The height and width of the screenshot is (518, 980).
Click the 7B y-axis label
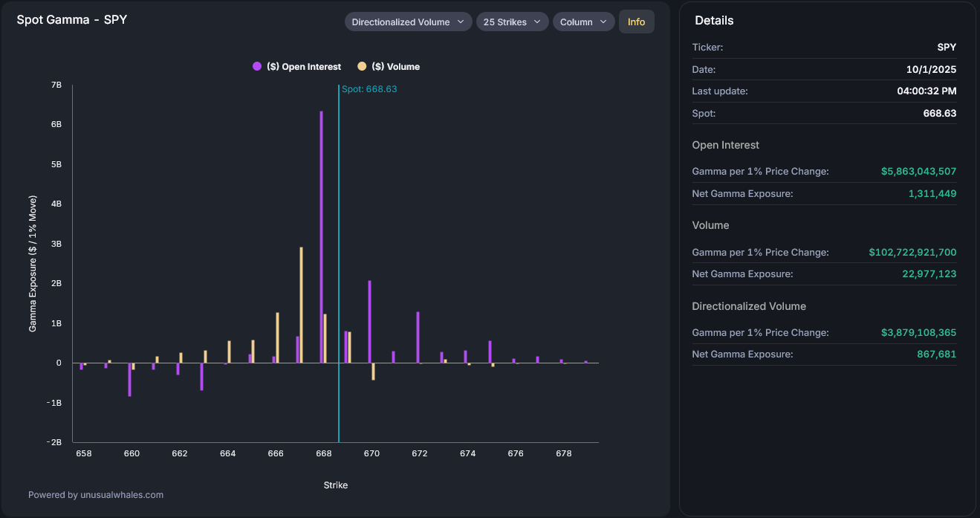(56, 85)
